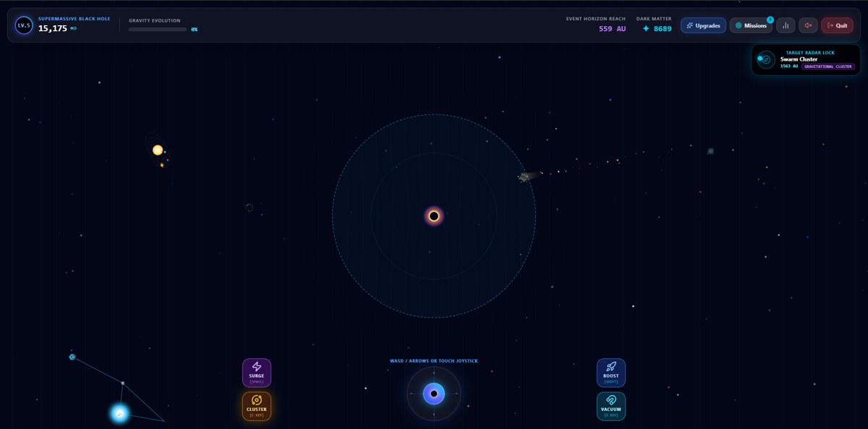
Task: Click the black hole in the center
Action: pyautogui.click(x=434, y=216)
